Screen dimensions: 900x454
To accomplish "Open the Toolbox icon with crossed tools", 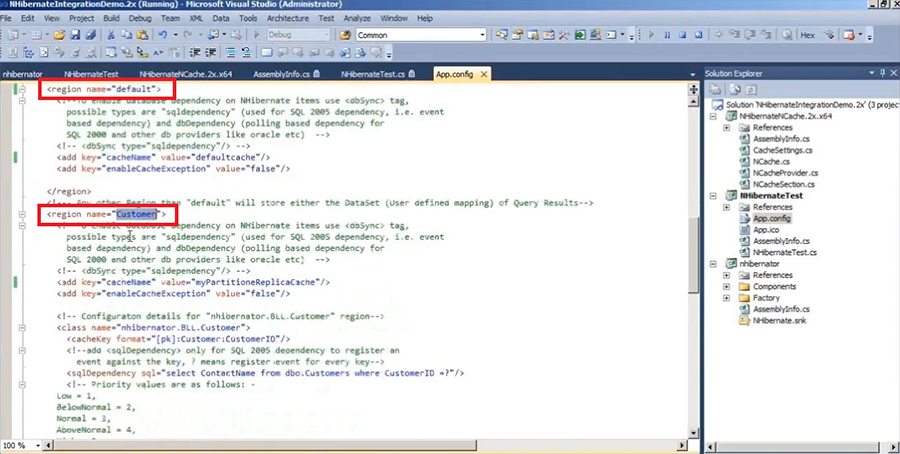I will pos(564,35).
